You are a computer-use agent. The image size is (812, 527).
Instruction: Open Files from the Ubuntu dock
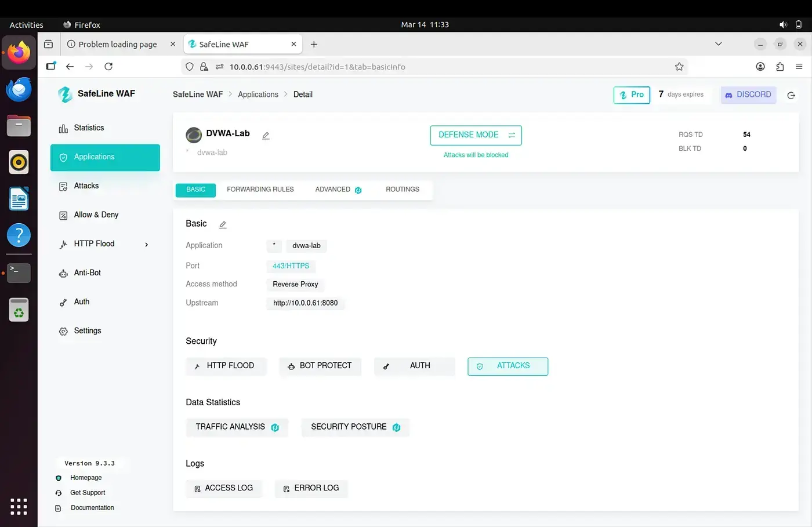(x=19, y=126)
